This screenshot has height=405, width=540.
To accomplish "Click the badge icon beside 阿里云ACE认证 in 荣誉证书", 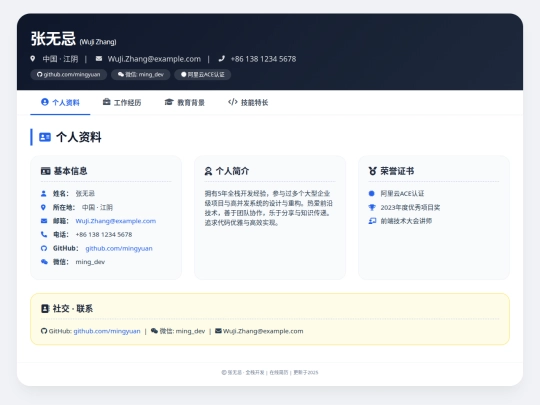I will [372, 194].
